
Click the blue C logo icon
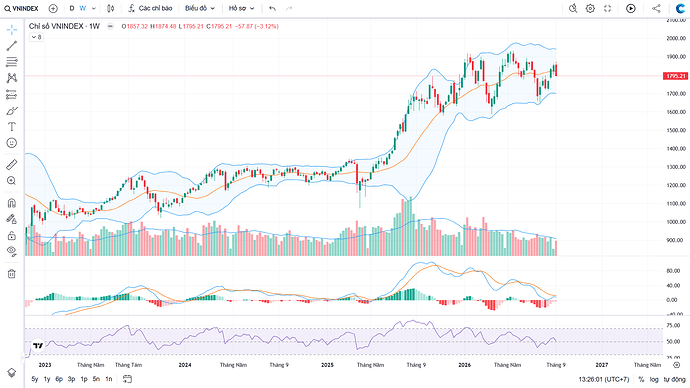680,8
